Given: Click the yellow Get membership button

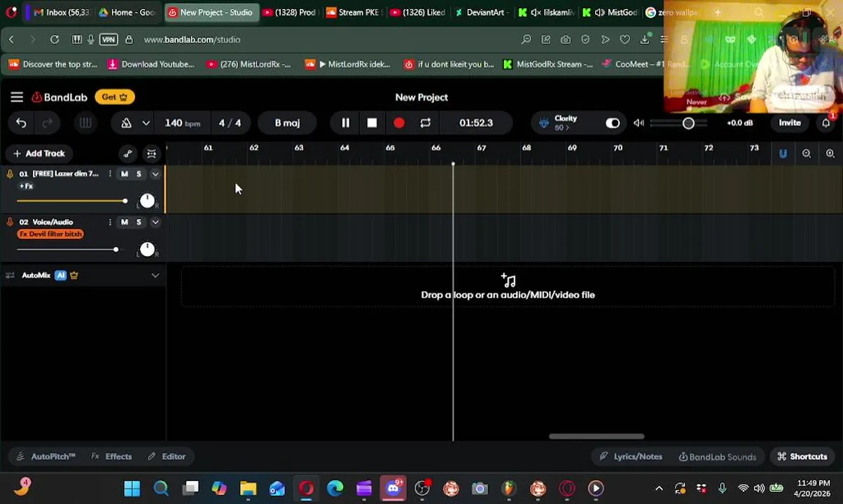Looking at the screenshot, I should click(115, 97).
